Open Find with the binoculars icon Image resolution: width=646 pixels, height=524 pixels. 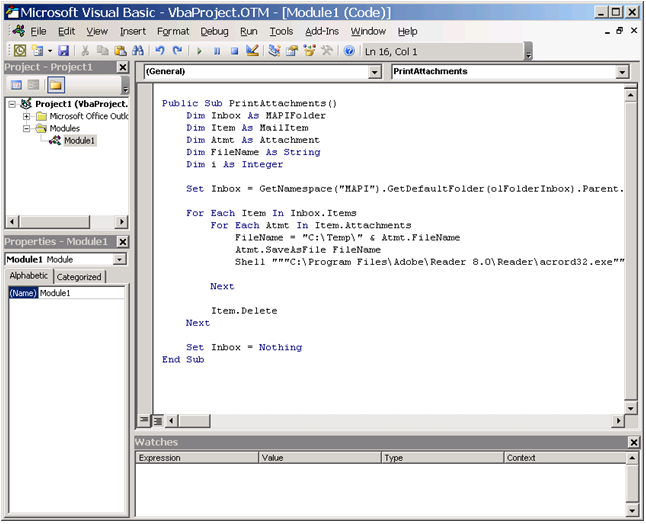(138, 51)
